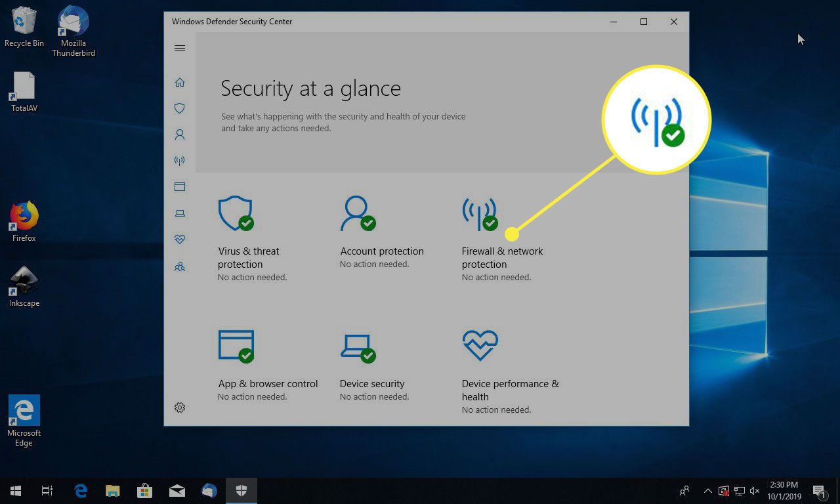
Task: Click the muted volume tray icon
Action: point(755,491)
